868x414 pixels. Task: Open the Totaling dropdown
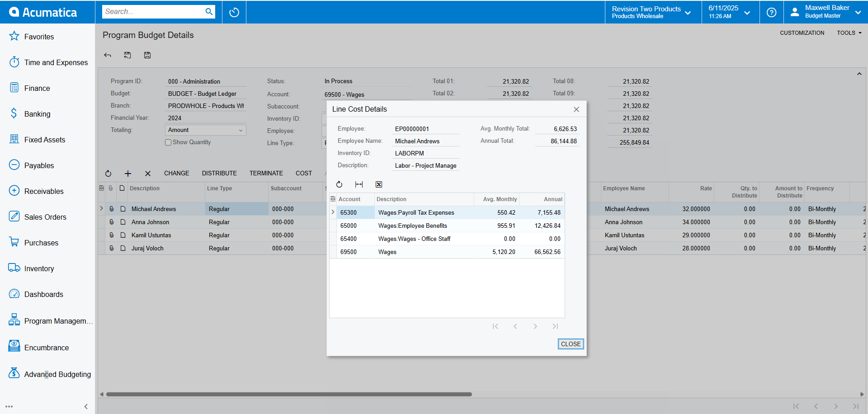click(x=206, y=130)
